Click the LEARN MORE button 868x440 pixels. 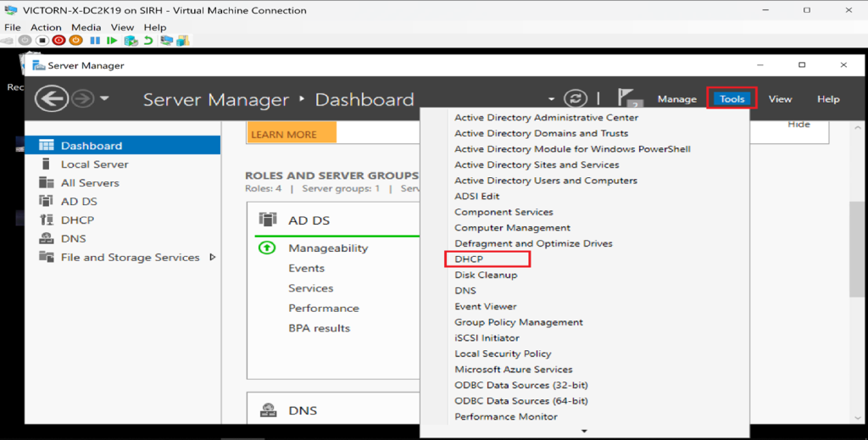click(284, 134)
